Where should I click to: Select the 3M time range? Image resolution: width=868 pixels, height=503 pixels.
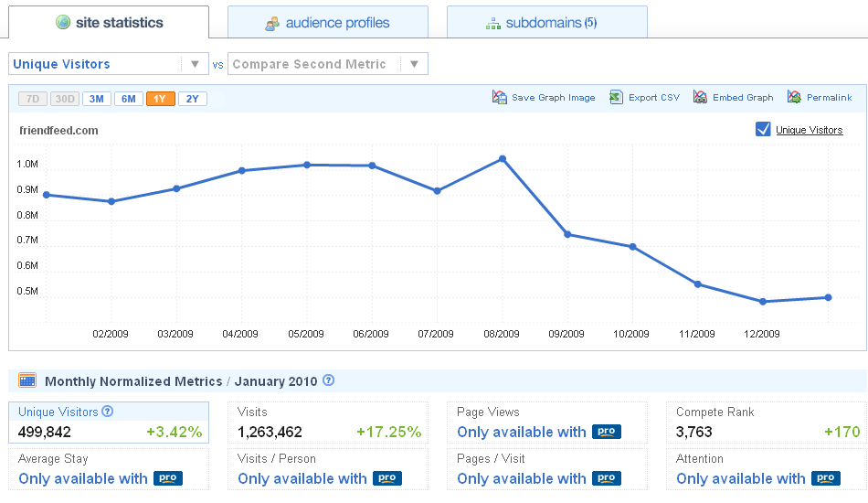pyautogui.click(x=96, y=99)
